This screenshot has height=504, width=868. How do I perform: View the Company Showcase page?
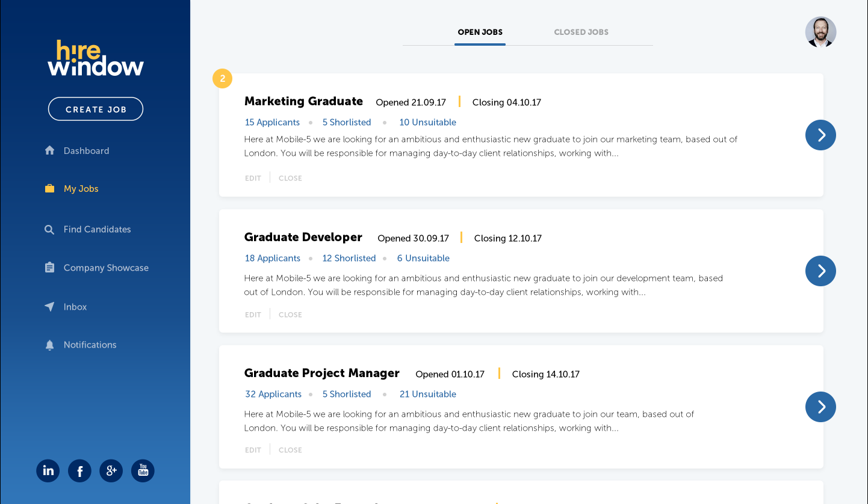(x=106, y=268)
